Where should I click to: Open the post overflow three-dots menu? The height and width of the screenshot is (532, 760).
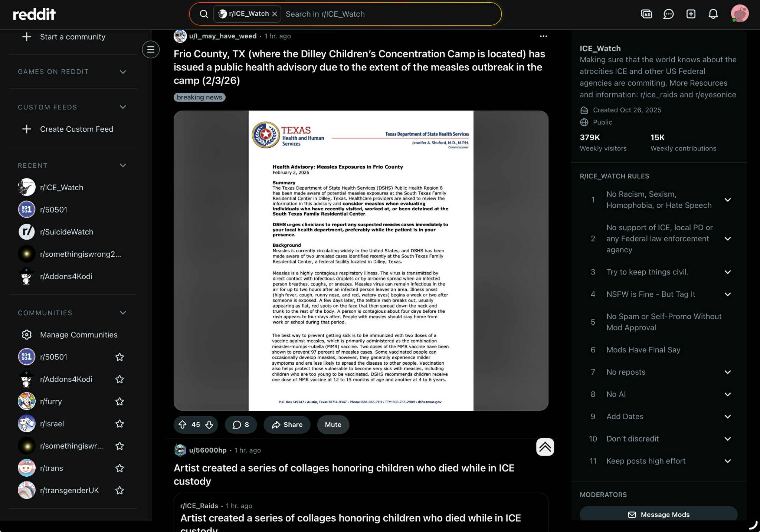pos(543,36)
